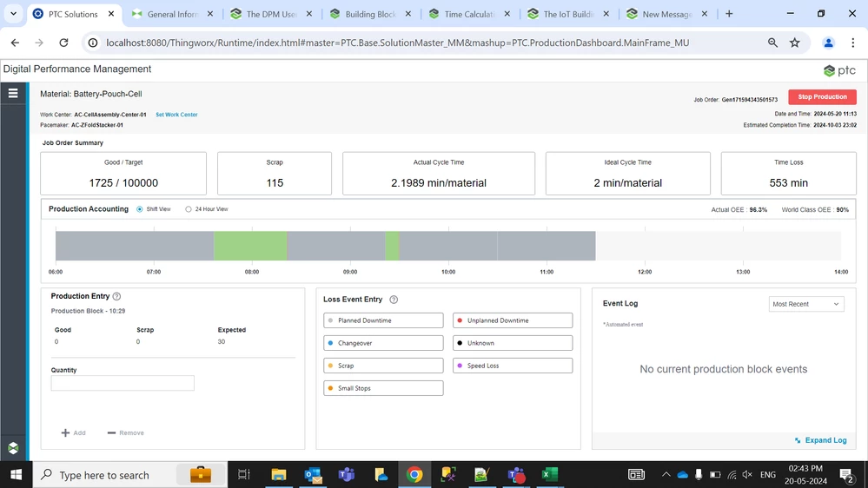Open the notification center icon

(846, 475)
